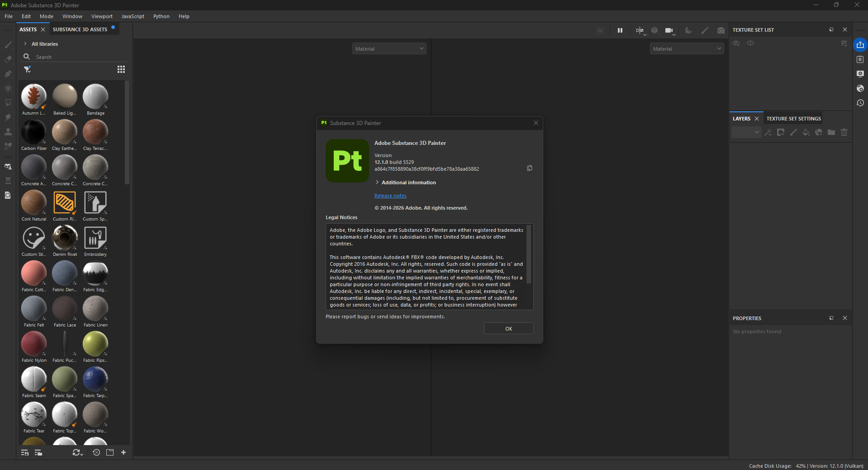
Task: Close the Assets tab
Action: coord(43,29)
